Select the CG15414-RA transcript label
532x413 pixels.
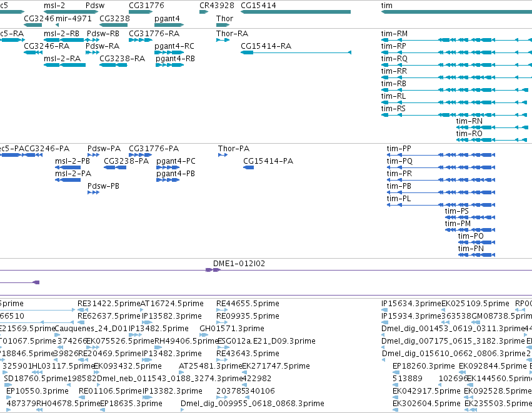266,46
